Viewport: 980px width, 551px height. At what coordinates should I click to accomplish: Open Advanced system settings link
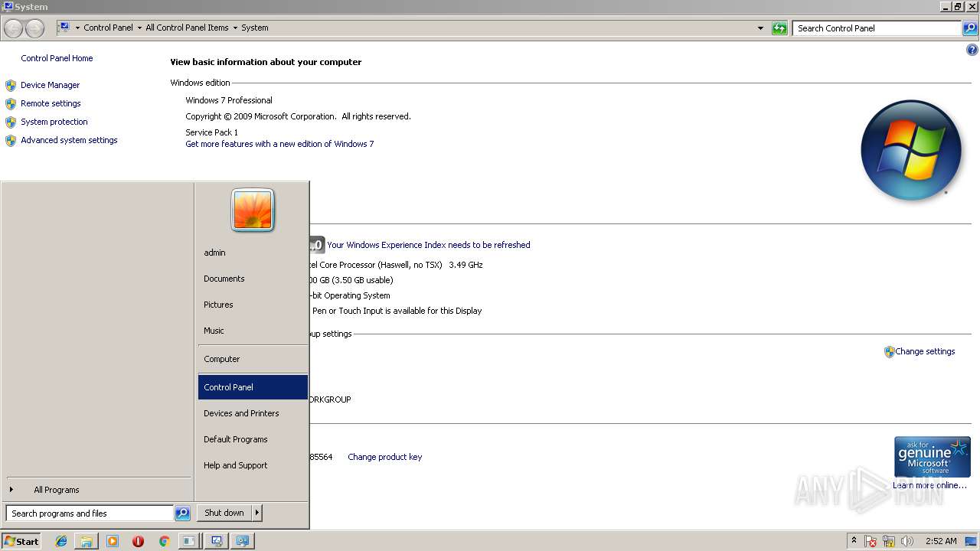point(69,140)
